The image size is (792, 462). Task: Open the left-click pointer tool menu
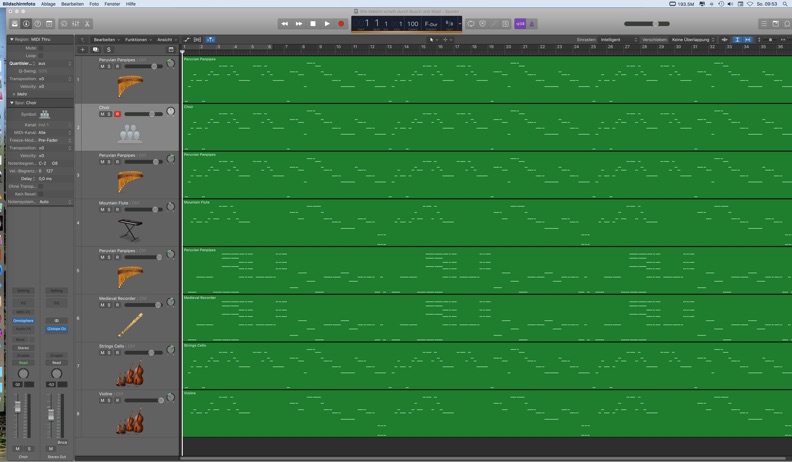click(433, 39)
